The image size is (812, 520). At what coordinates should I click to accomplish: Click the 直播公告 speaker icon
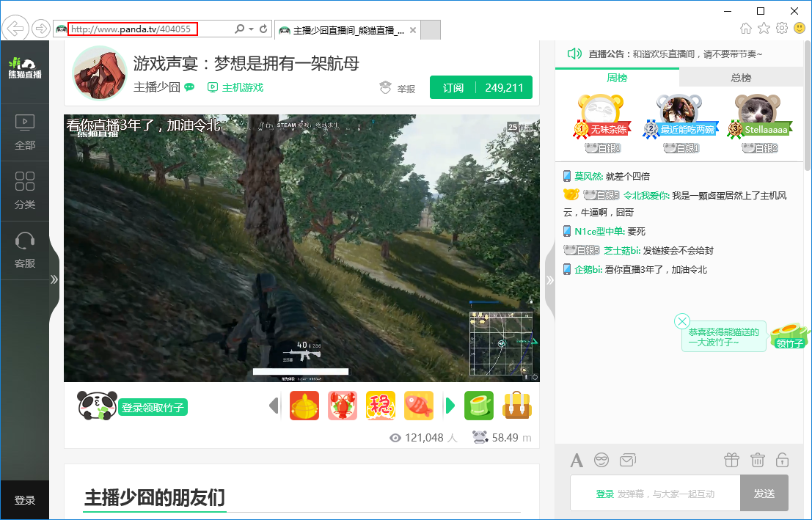[x=574, y=54]
